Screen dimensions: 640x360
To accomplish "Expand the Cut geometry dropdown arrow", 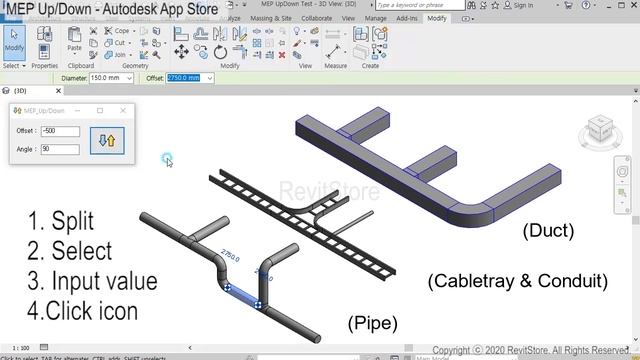I will click(130, 43).
